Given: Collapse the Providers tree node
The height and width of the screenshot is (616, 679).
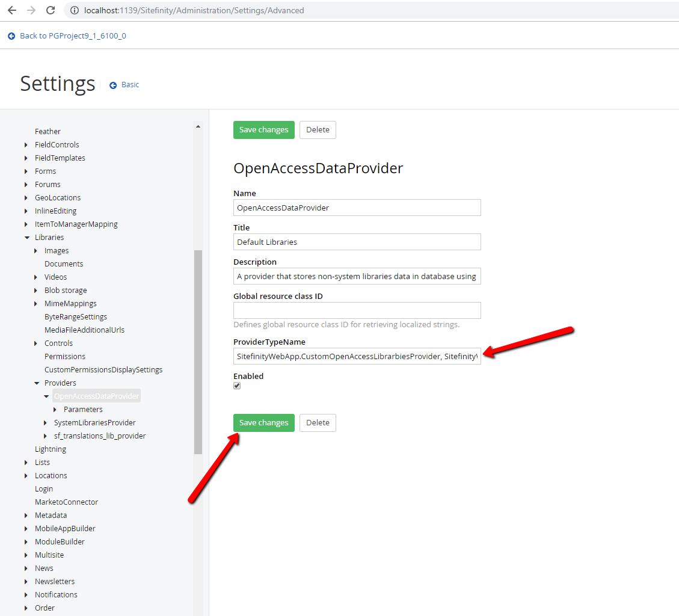Looking at the screenshot, I should [36, 383].
